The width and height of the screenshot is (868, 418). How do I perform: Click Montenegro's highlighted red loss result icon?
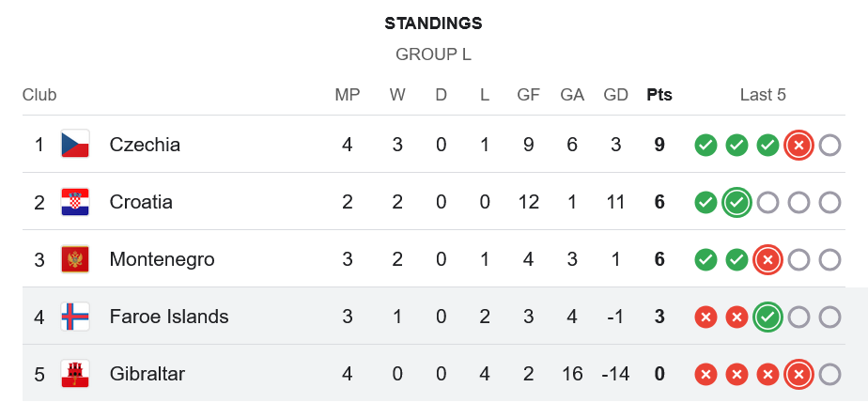click(767, 259)
